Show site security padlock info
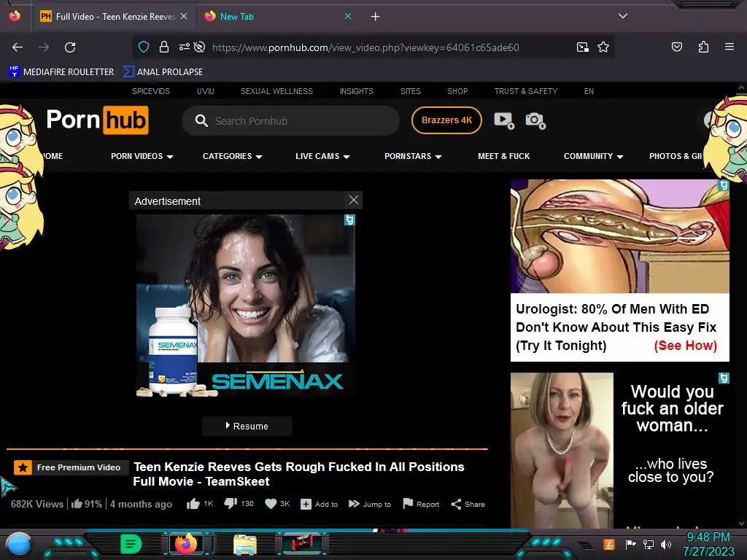747x560 pixels. [164, 47]
